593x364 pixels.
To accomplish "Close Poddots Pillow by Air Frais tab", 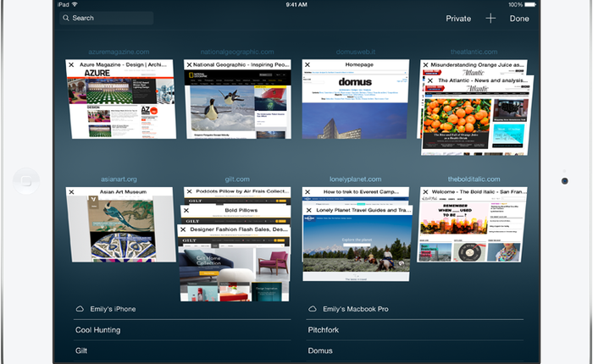I will tap(189, 191).
